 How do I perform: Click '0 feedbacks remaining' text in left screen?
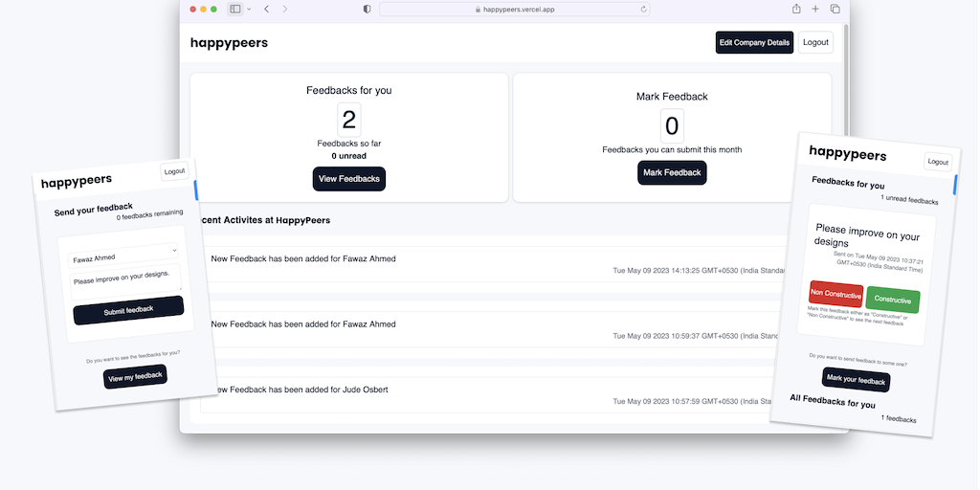150,215
